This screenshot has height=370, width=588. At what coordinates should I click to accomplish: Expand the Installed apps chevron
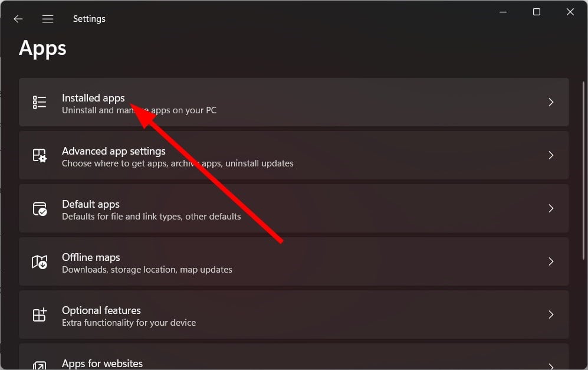551,102
